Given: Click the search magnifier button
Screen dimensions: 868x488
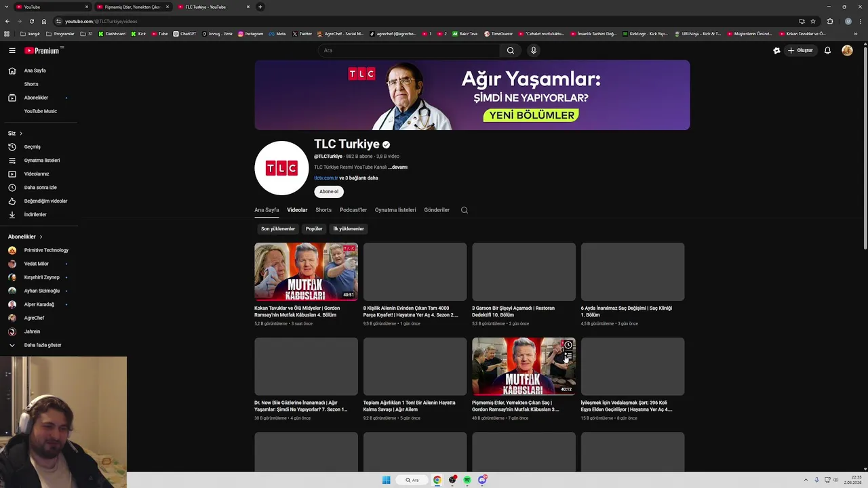Looking at the screenshot, I should pyautogui.click(x=511, y=50).
